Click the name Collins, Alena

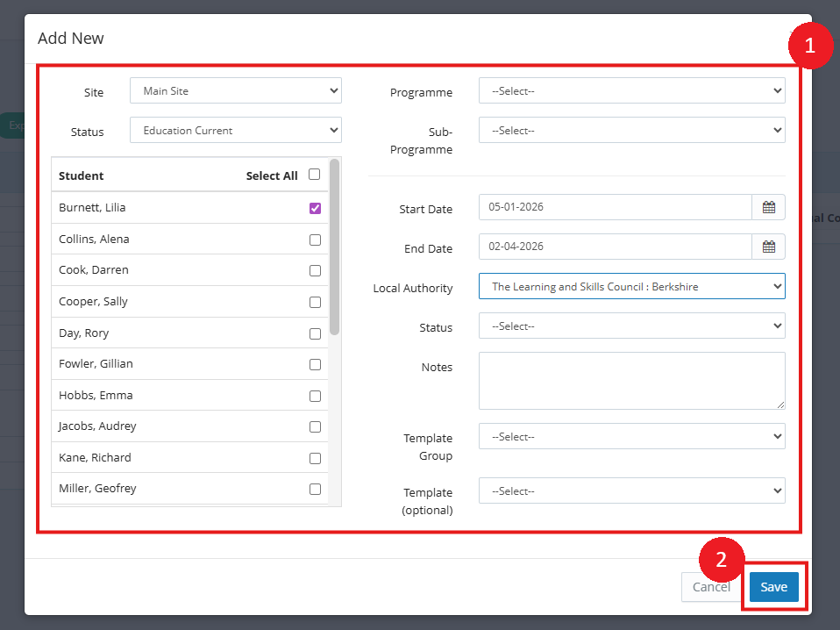[x=94, y=240]
